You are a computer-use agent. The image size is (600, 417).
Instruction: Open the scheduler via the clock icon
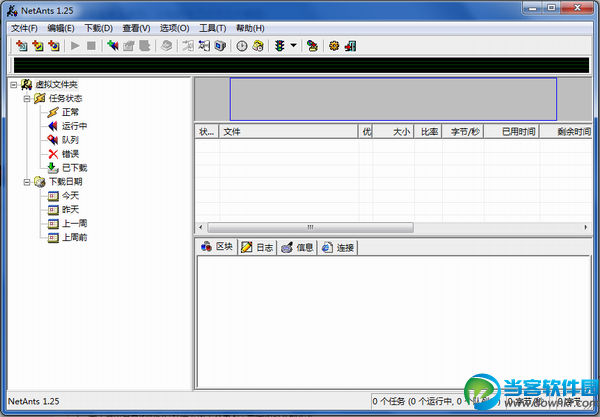click(241, 46)
